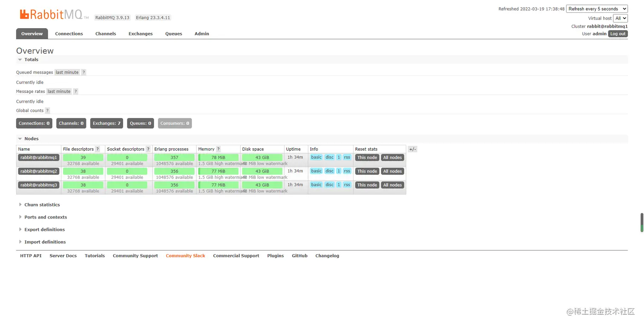Click rabbitmq2 Memory 77 MiB bar
The height and width of the screenshot is (325, 644).
pyautogui.click(x=218, y=171)
